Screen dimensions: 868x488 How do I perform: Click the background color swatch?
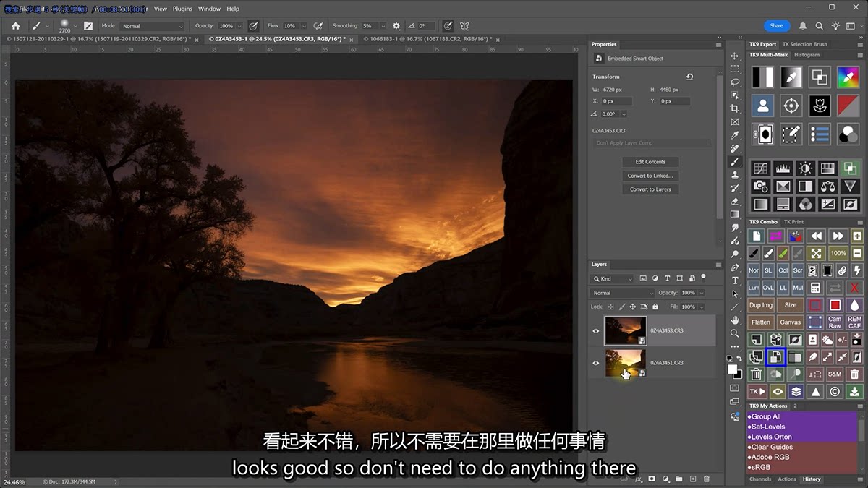tap(738, 374)
